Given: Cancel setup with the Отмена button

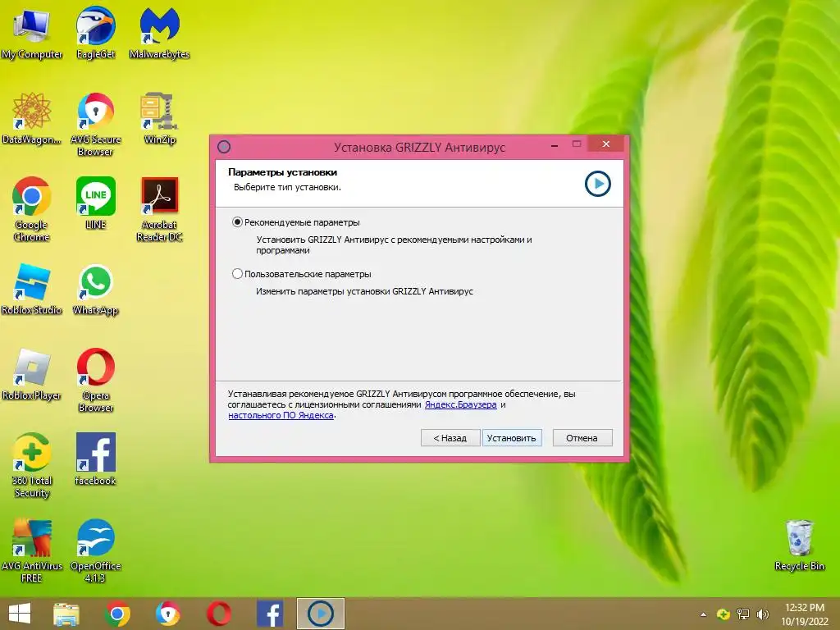Looking at the screenshot, I should 582,438.
